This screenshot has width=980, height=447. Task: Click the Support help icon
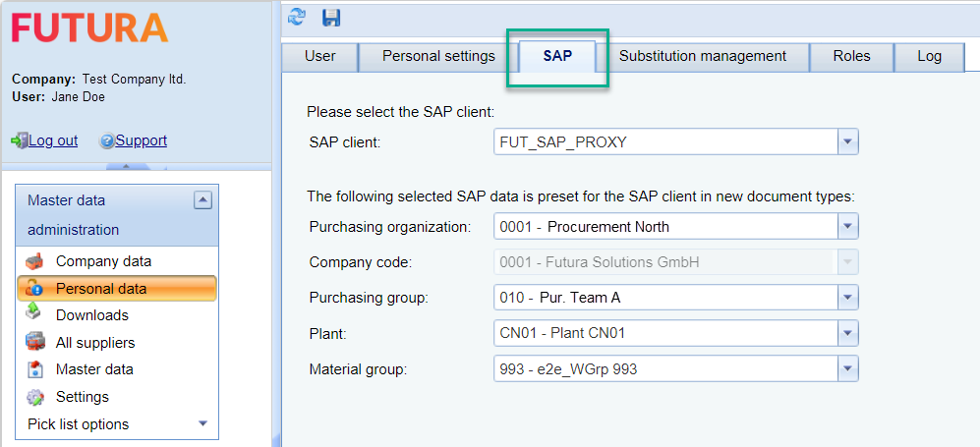coord(108,140)
